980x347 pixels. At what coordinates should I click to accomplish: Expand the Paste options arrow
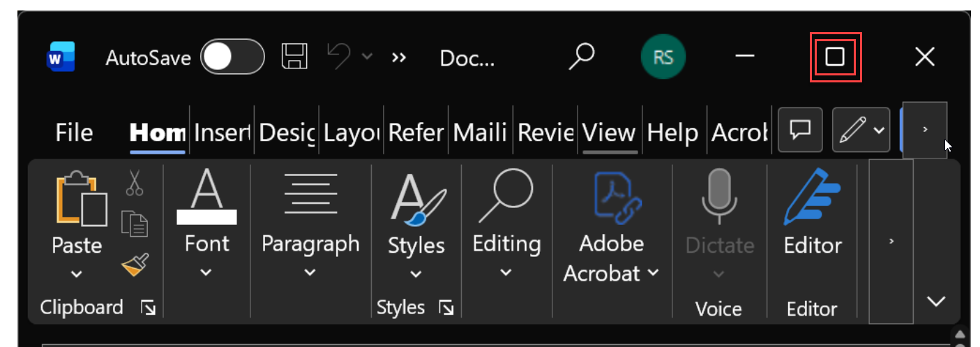click(x=77, y=274)
